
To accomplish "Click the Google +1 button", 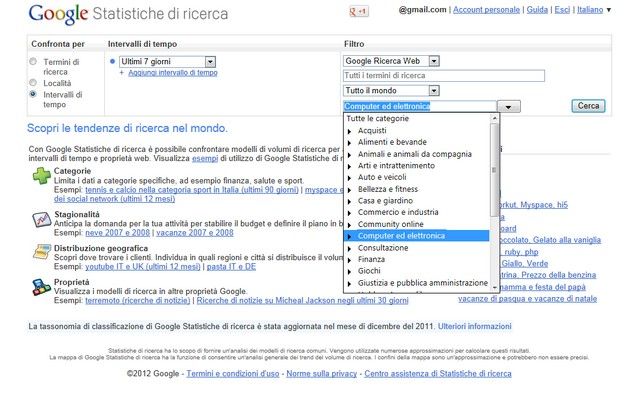I will click(359, 12).
